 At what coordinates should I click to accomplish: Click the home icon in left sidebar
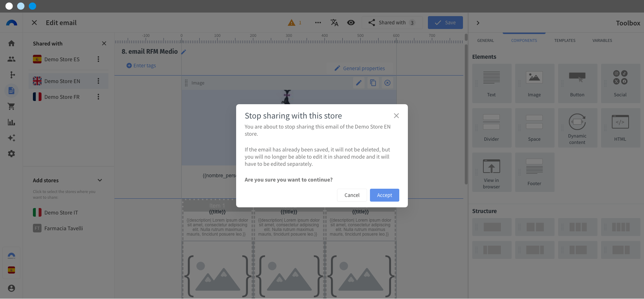click(x=11, y=43)
